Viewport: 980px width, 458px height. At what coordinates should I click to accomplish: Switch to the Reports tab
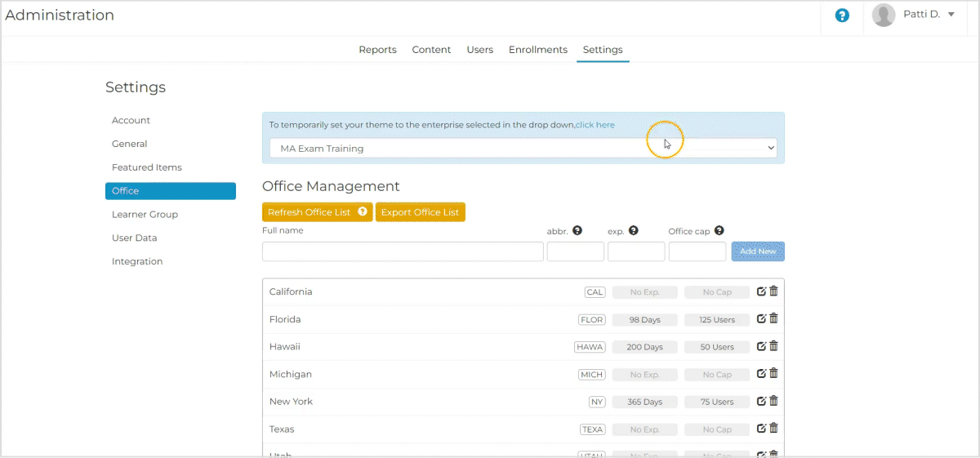tap(377, 50)
